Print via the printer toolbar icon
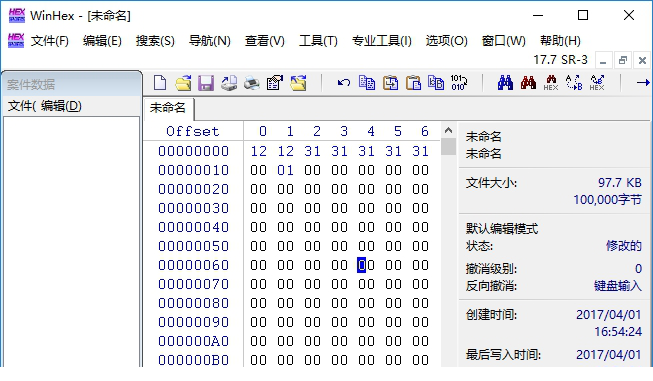 (x=252, y=83)
